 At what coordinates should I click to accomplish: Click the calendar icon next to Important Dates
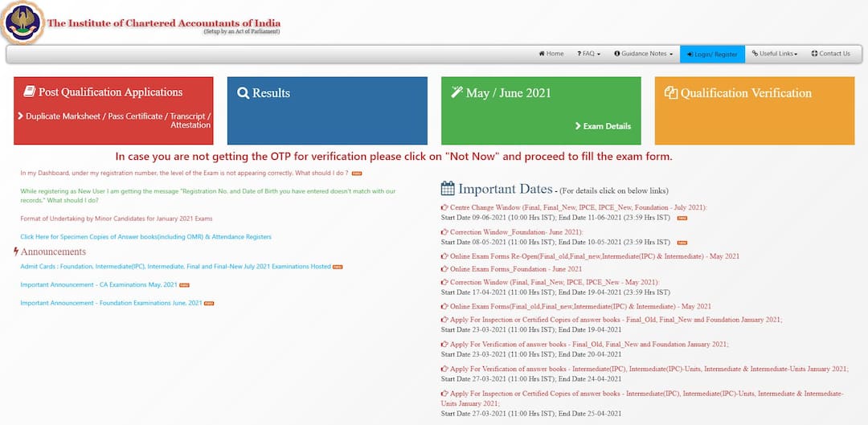point(448,189)
